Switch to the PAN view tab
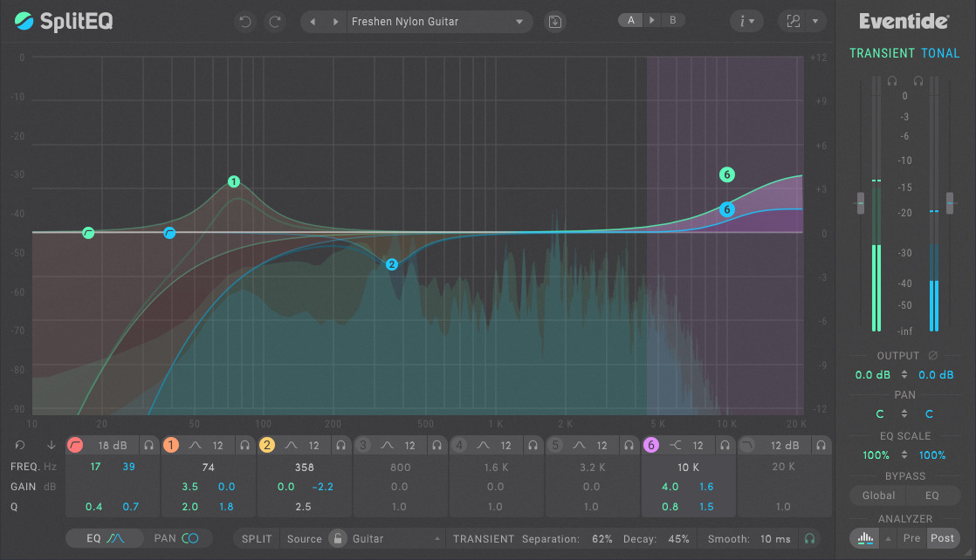 175,538
